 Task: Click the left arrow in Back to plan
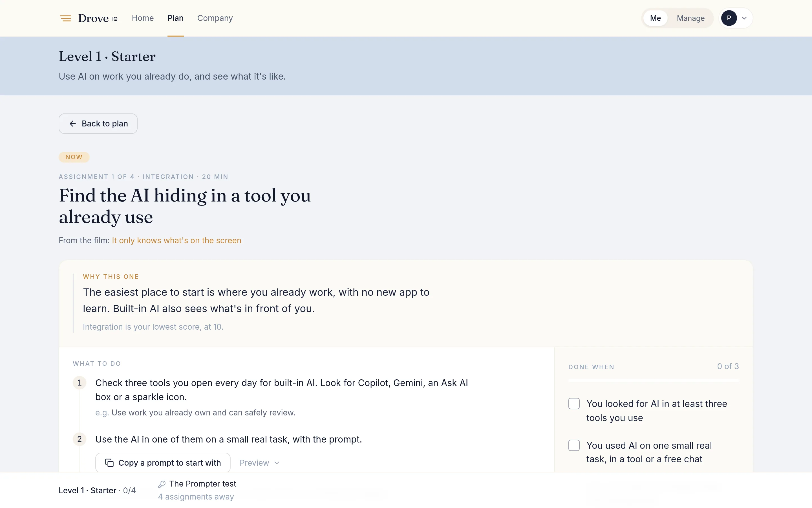[x=72, y=124]
